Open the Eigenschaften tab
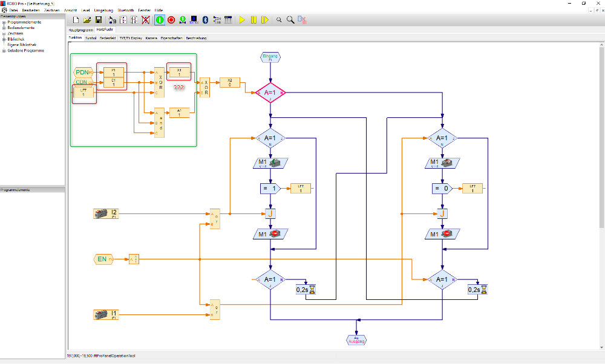The width and height of the screenshot is (605, 364). tap(172, 37)
